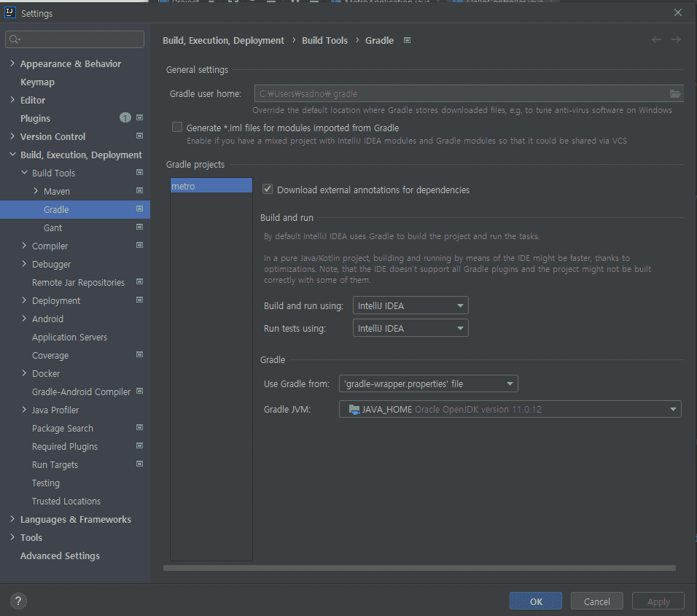Expand Appearance & Behavior section

point(12,63)
